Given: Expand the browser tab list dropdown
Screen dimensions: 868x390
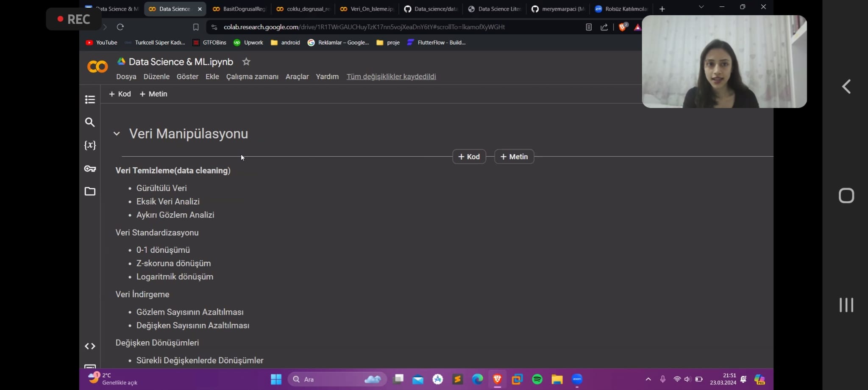Looking at the screenshot, I should 701,7.
